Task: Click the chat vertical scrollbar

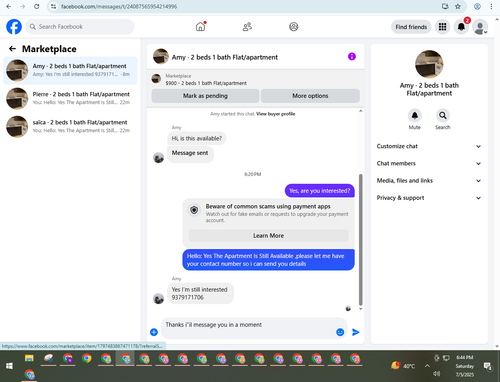Action: click(360, 239)
